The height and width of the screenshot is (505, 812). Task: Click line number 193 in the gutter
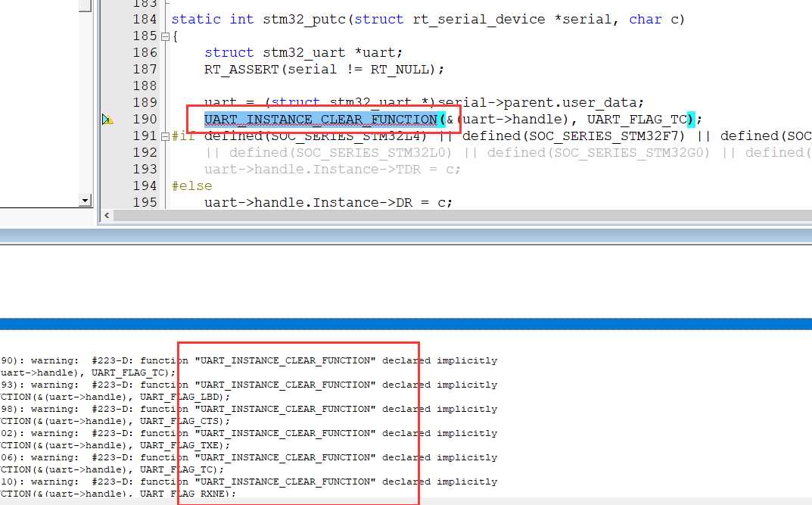point(145,170)
